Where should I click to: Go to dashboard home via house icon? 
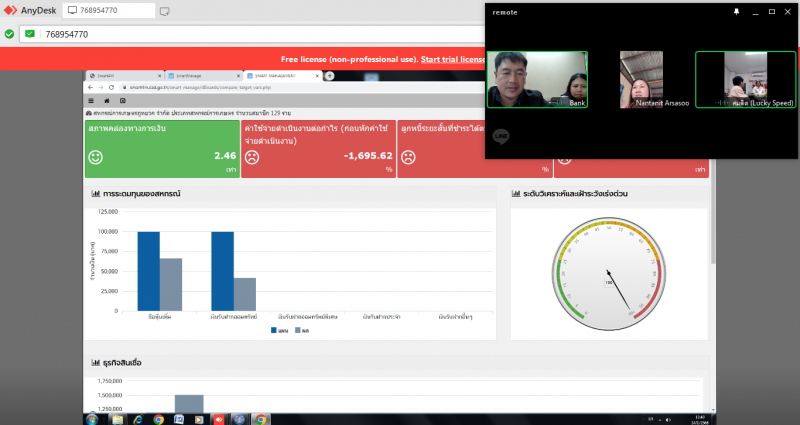107,101
